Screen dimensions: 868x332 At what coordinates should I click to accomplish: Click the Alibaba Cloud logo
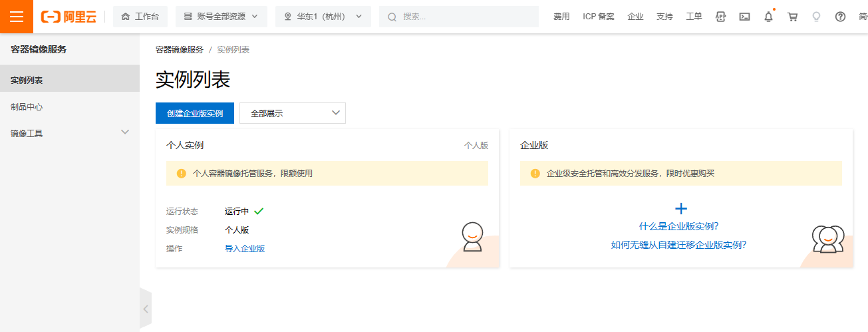tap(69, 17)
